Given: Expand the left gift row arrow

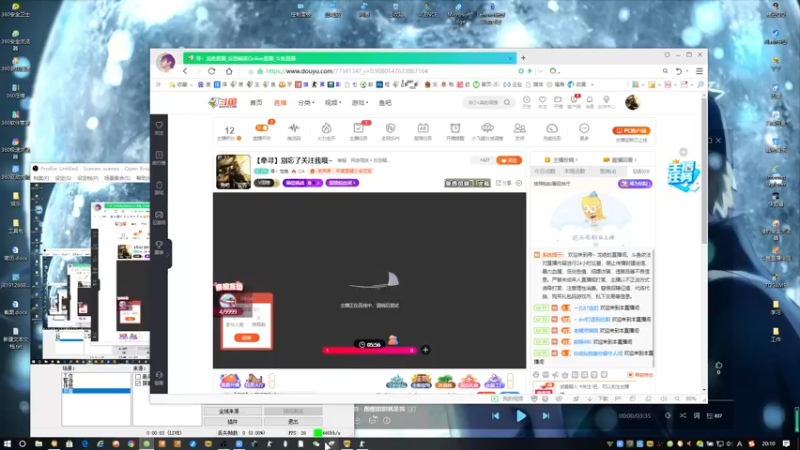Looking at the screenshot, I should pos(272,381).
